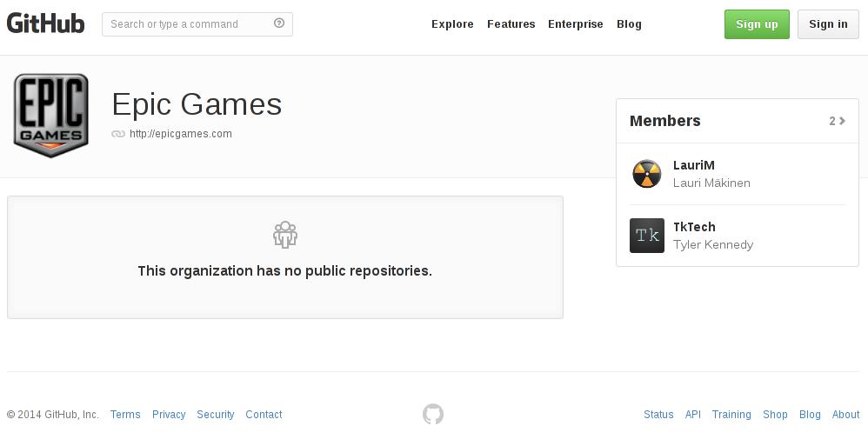Click the search help question icon

click(x=279, y=23)
